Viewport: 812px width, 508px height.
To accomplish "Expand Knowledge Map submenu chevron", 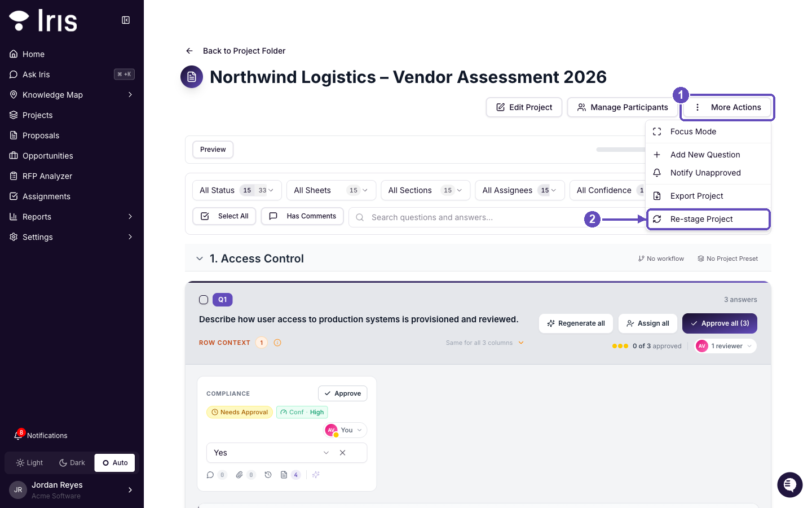I will (x=130, y=95).
